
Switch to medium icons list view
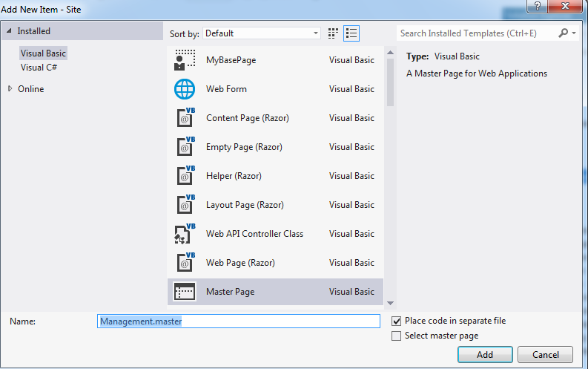[x=351, y=33]
